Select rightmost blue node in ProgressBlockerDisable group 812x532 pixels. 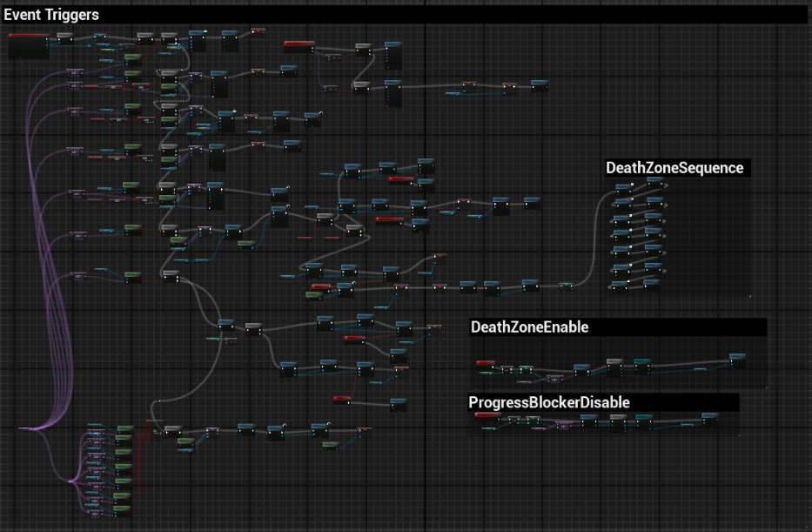tap(710, 416)
